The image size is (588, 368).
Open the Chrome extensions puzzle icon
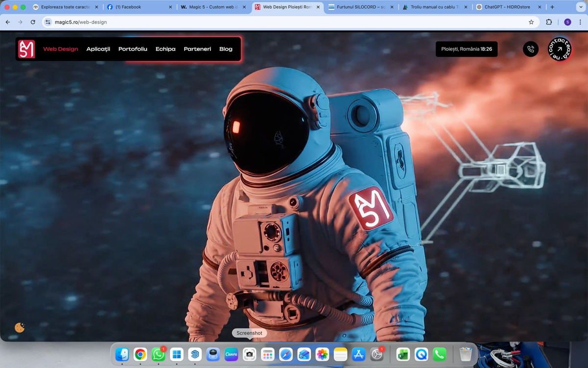549,22
